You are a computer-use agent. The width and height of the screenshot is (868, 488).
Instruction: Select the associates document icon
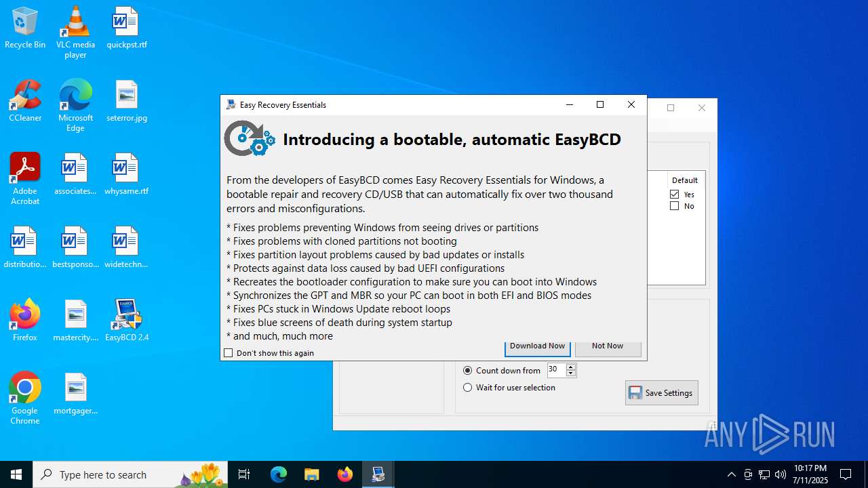pyautogui.click(x=75, y=175)
